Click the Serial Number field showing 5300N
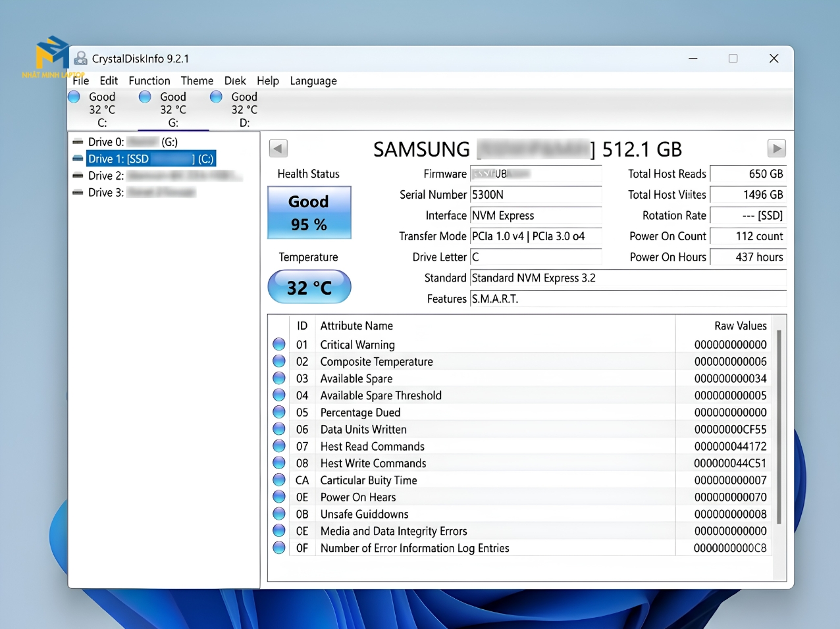The width and height of the screenshot is (840, 629). pyautogui.click(x=536, y=195)
